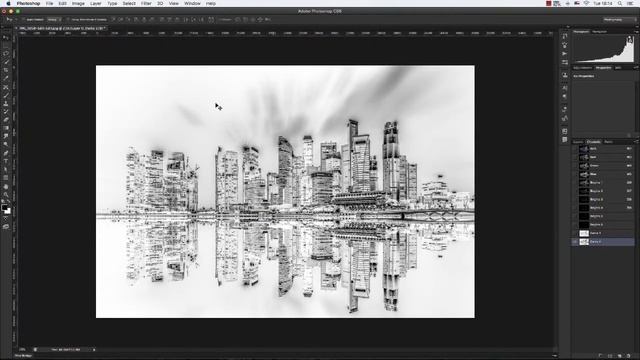Toggle visibility of the Red channel
640x360 pixels.
(575, 157)
